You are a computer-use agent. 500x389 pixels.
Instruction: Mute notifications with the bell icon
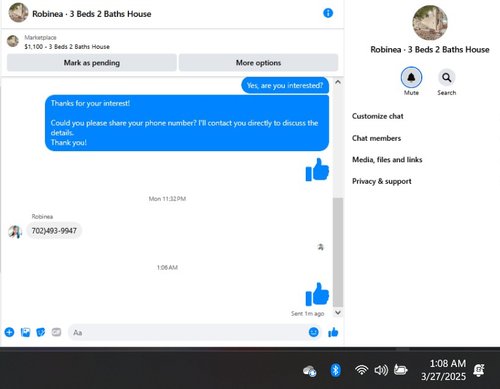tap(411, 77)
